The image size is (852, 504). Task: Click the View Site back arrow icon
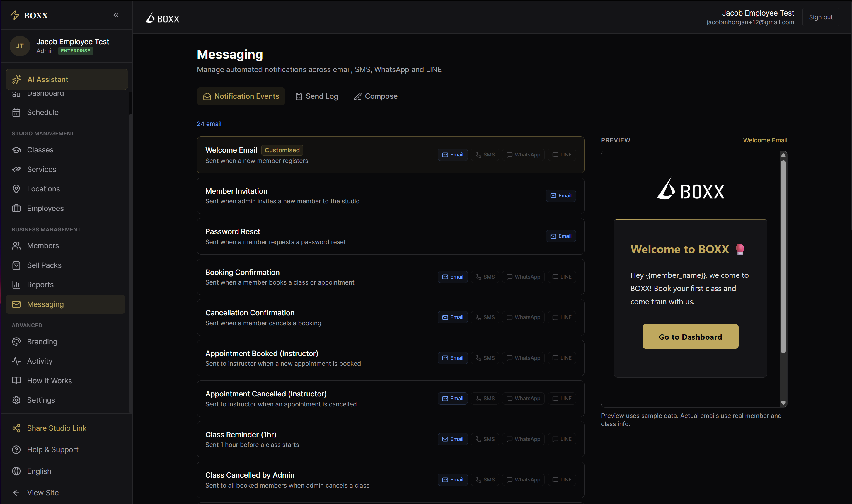pyautogui.click(x=16, y=493)
